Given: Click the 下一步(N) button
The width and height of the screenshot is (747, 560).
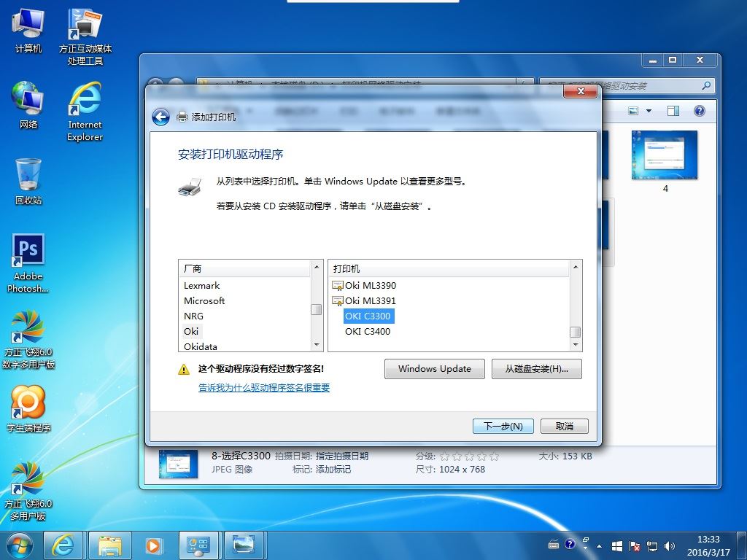Looking at the screenshot, I should coord(503,426).
